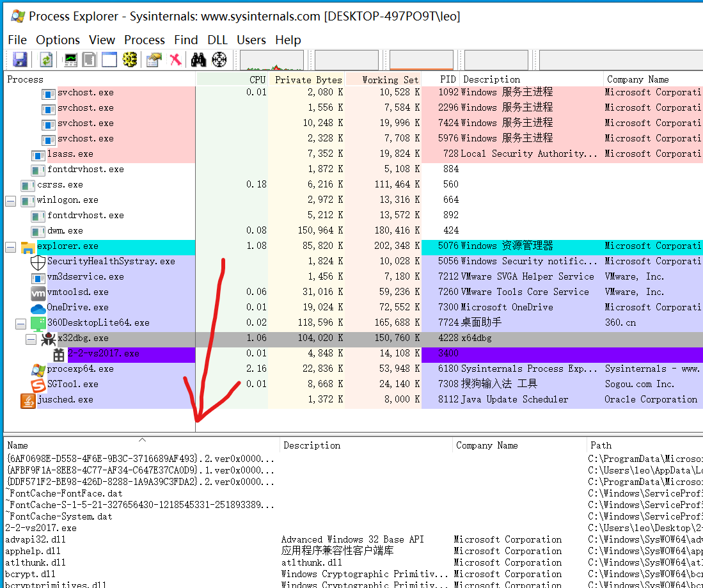This screenshot has height=588, width=703.
Task: Refresh processes with the refresh icon
Action: (44, 59)
